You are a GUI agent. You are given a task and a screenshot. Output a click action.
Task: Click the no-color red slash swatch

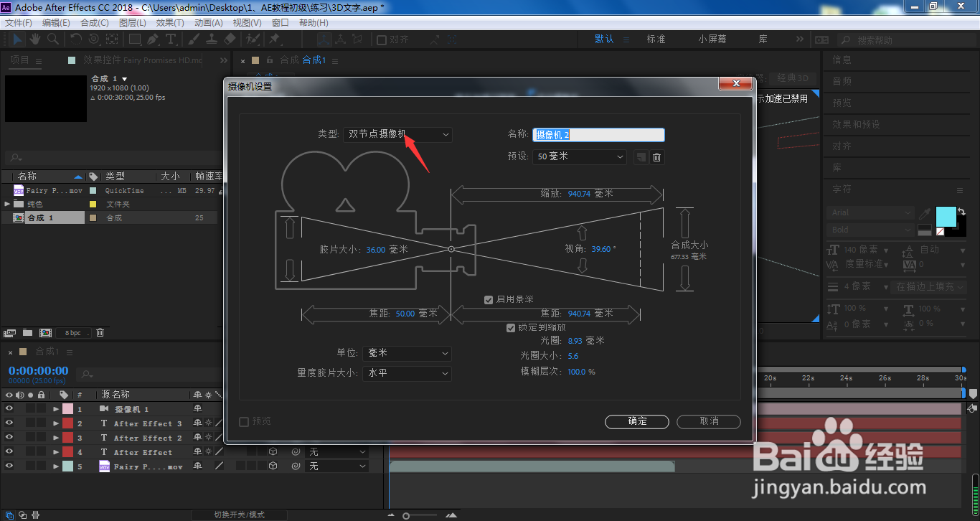(941, 232)
